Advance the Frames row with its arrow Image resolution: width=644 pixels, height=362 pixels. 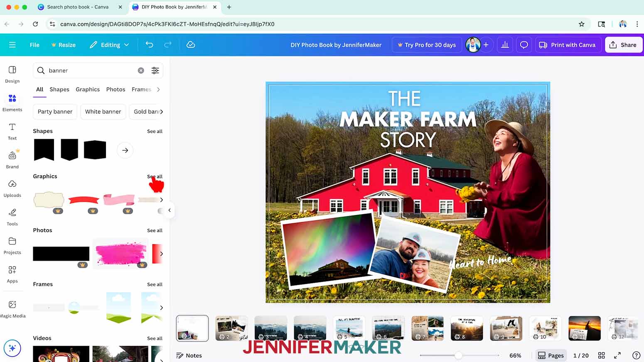[161, 308]
